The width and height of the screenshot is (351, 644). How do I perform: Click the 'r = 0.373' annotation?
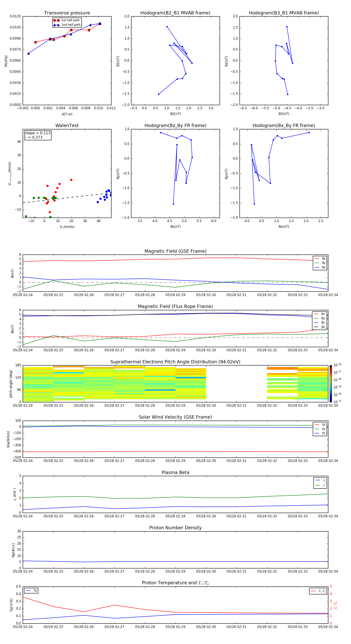34,138
